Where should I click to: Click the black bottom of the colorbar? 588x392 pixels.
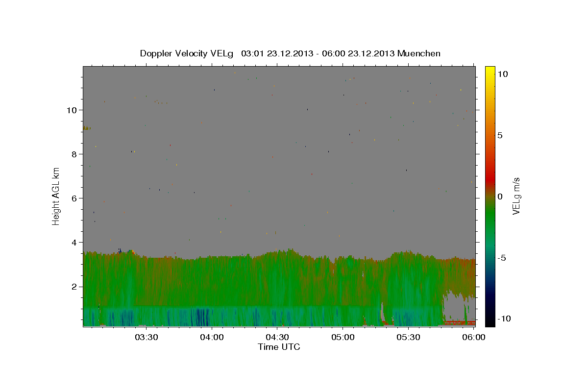pos(490,321)
